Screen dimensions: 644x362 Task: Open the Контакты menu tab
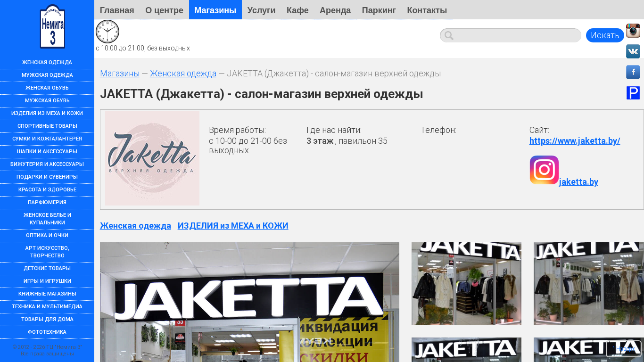point(427,10)
